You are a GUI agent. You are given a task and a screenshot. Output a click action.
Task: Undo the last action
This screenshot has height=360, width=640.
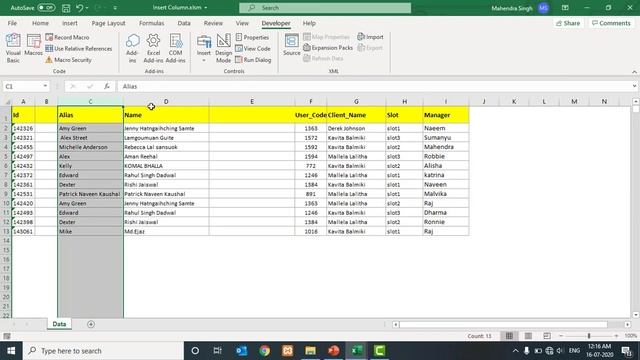coord(80,8)
